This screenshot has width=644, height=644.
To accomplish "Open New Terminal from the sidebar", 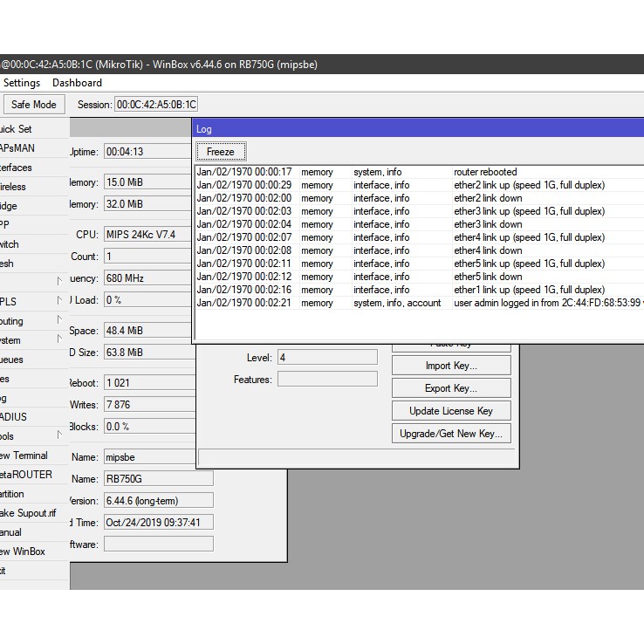I will point(24,456).
